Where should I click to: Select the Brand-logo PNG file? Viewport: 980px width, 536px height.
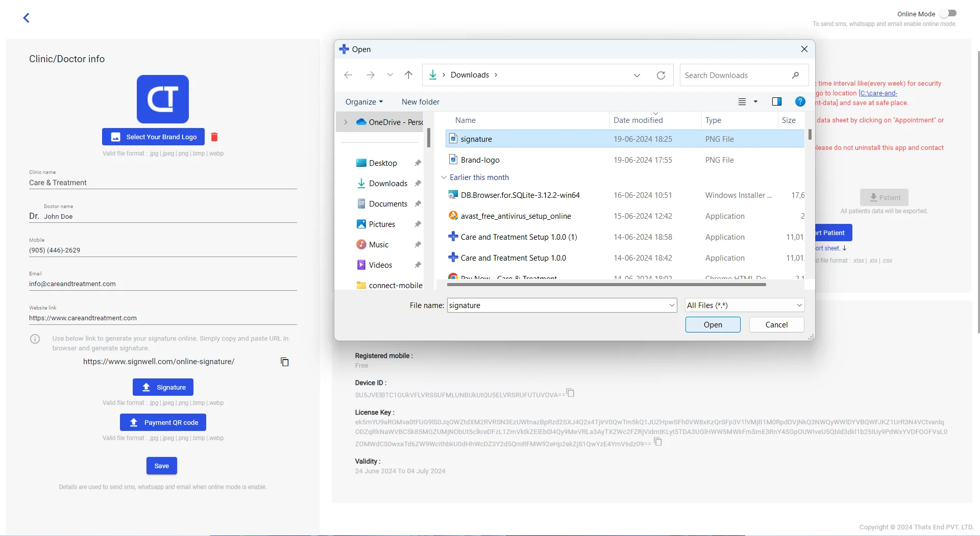click(x=625, y=160)
